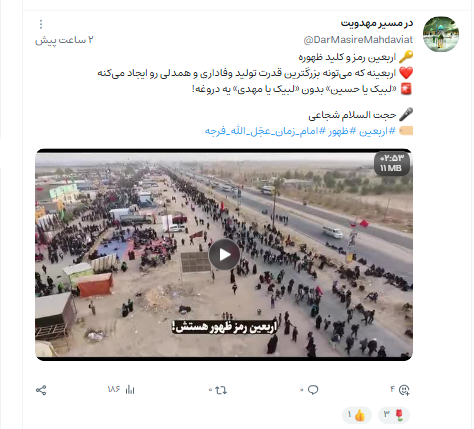474x429 pixels.
Task: Toggle the thumbs-up reaction chip
Action: 357,415
